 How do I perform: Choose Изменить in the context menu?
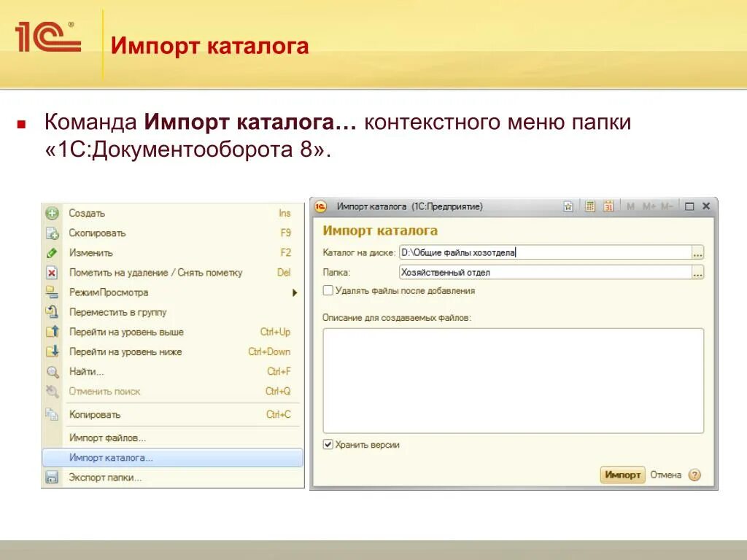pyautogui.click(x=173, y=253)
